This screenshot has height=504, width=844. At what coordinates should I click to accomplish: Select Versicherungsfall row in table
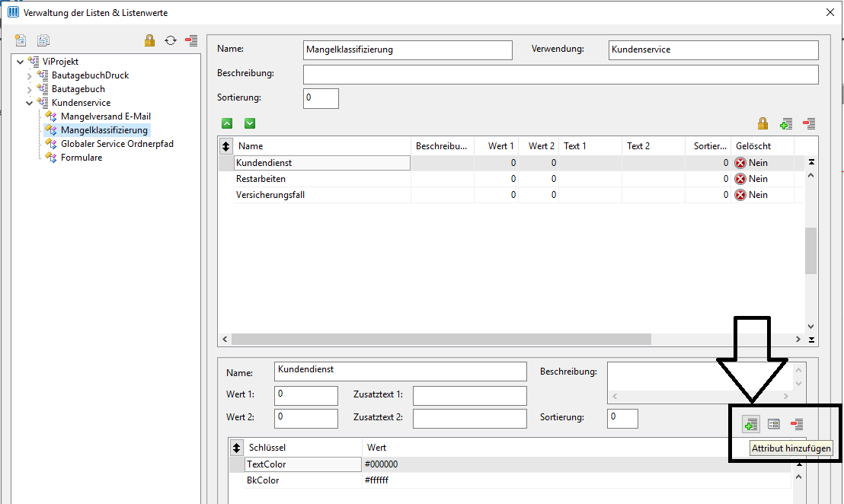pos(511,195)
